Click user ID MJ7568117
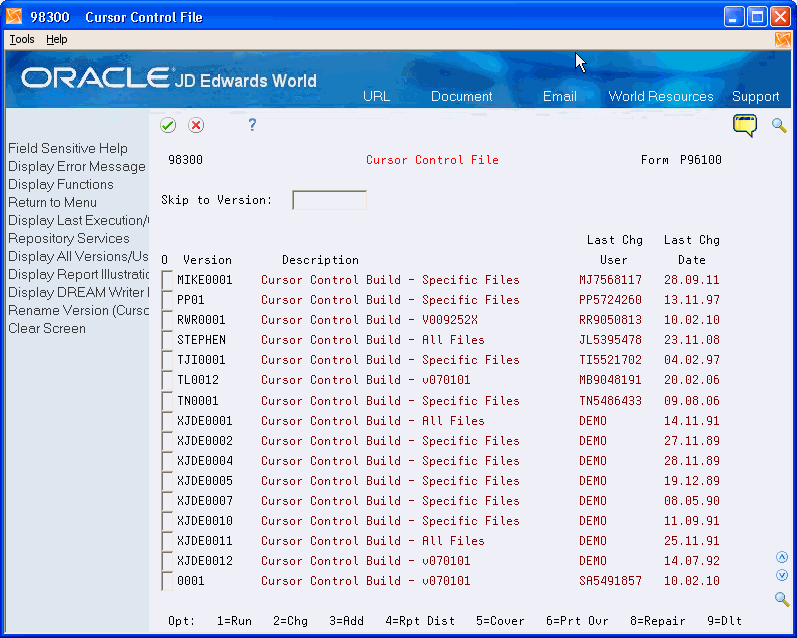This screenshot has width=797, height=638. click(610, 280)
